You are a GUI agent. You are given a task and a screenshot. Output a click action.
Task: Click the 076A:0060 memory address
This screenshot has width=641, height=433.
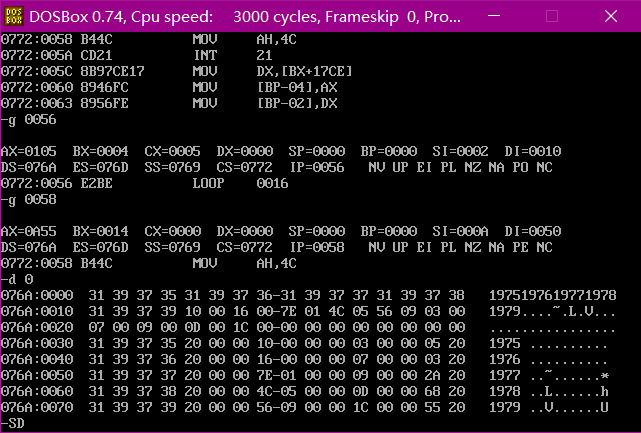pyautogui.click(x=36, y=391)
